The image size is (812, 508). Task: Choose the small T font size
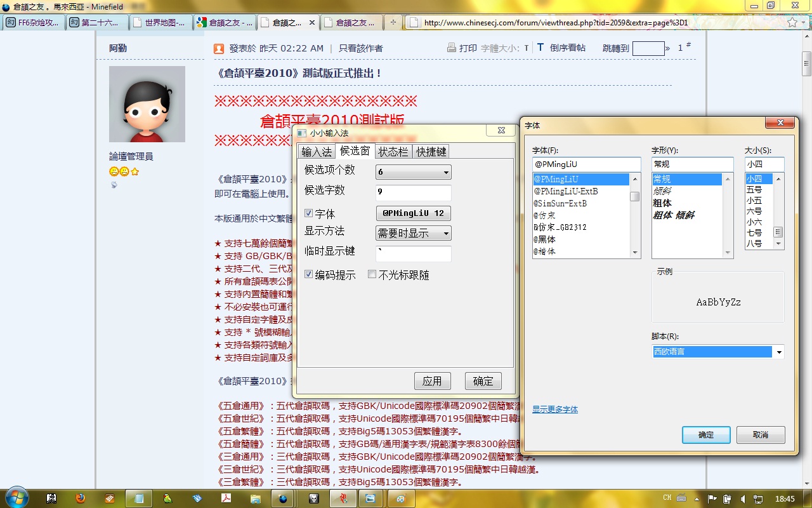(527, 48)
